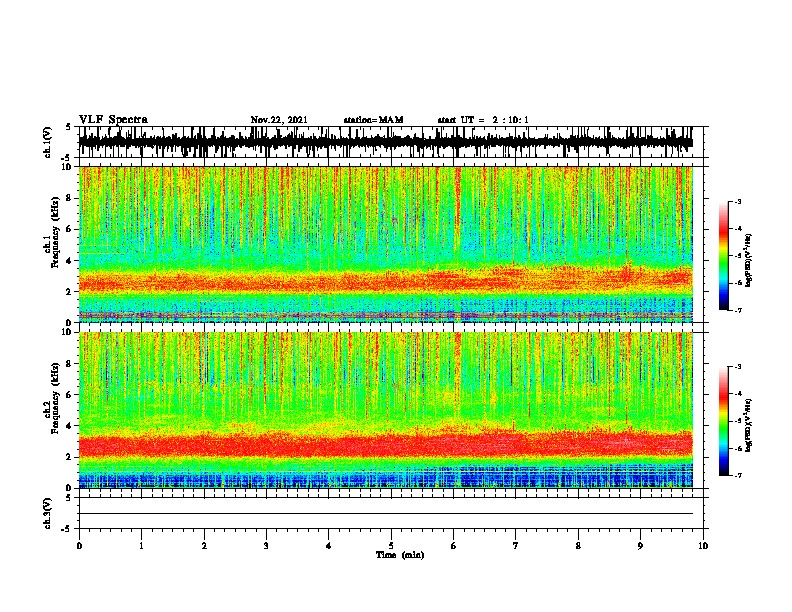Click the 10 tick label on Time axis
This screenshot has height=612, width=792.
pos(703,545)
